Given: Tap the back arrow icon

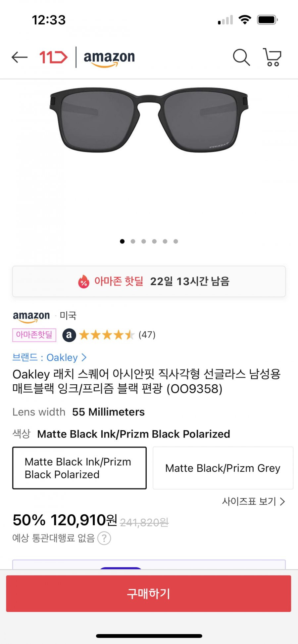Looking at the screenshot, I should pos(20,57).
